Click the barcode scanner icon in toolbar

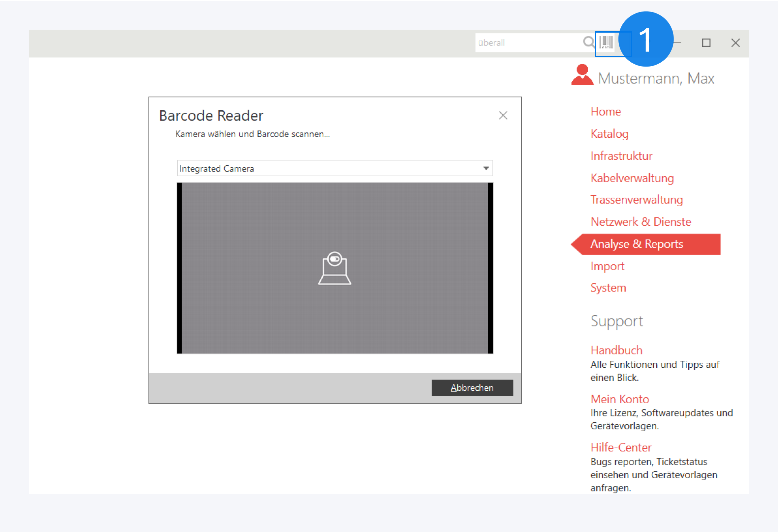click(606, 42)
